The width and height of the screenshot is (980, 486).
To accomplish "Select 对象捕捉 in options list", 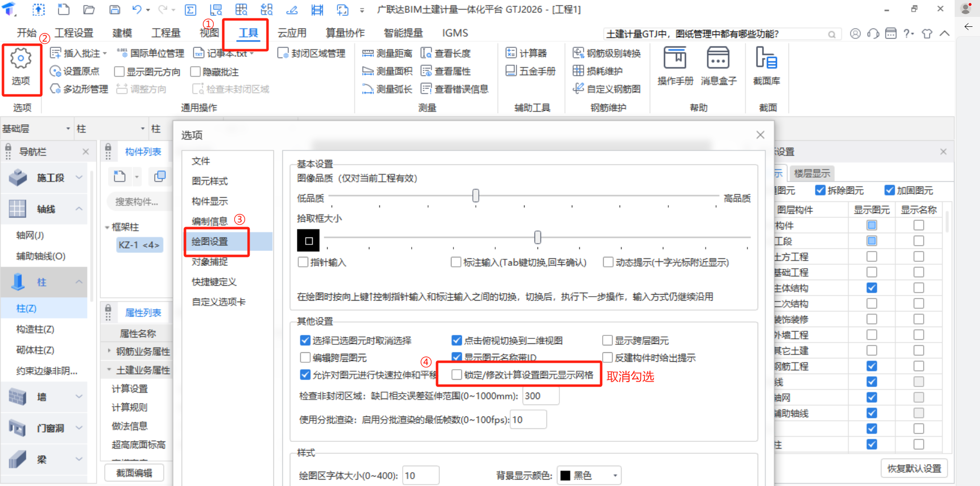I will click(210, 261).
